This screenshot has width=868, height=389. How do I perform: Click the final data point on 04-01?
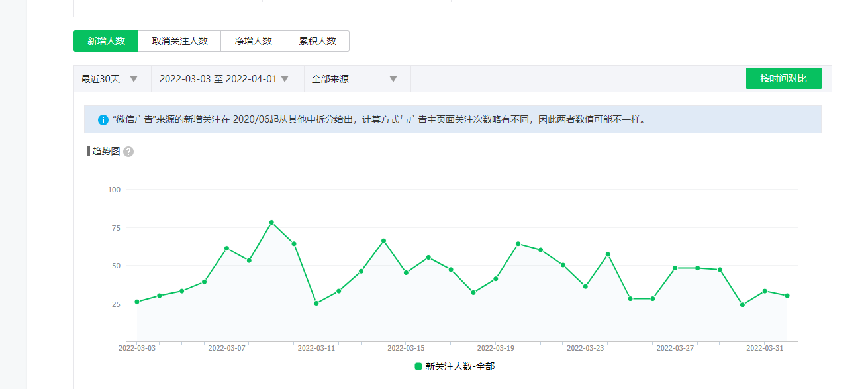[787, 296]
